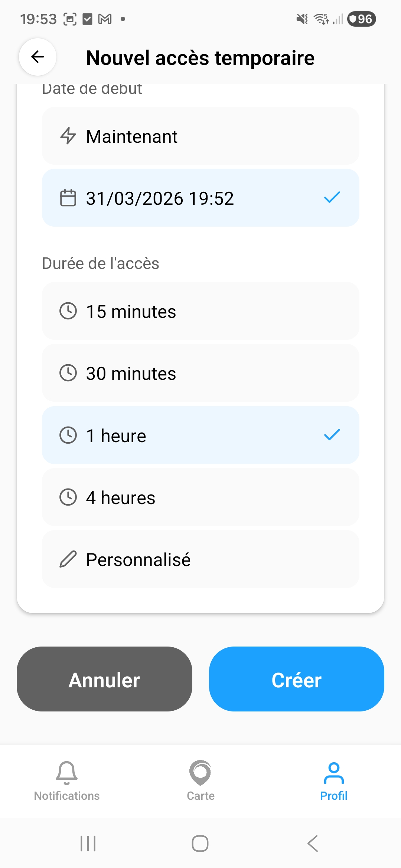This screenshot has width=401, height=868.
Task: Select Maintenant as the start date
Action: [x=200, y=137]
